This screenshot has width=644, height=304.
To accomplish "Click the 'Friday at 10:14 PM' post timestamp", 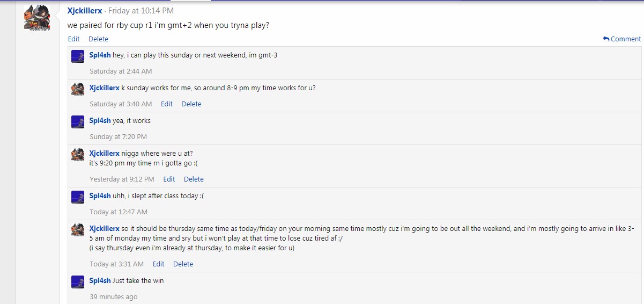I will click(x=141, y=11).
